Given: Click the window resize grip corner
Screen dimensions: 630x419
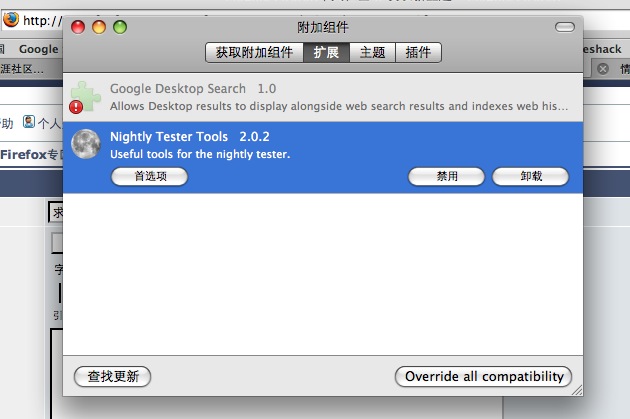Looking at the screenshot, I should (x=577, y=390).
